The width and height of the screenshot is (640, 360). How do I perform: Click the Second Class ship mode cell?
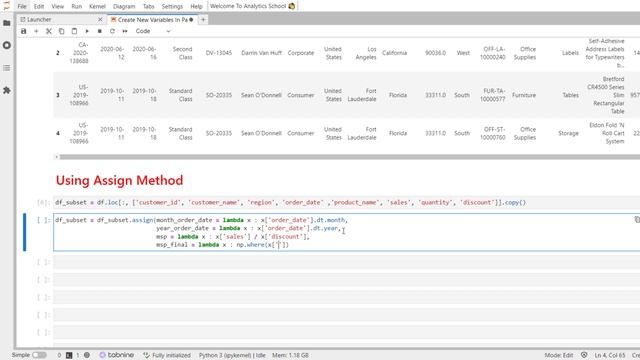tap(182, 53)
